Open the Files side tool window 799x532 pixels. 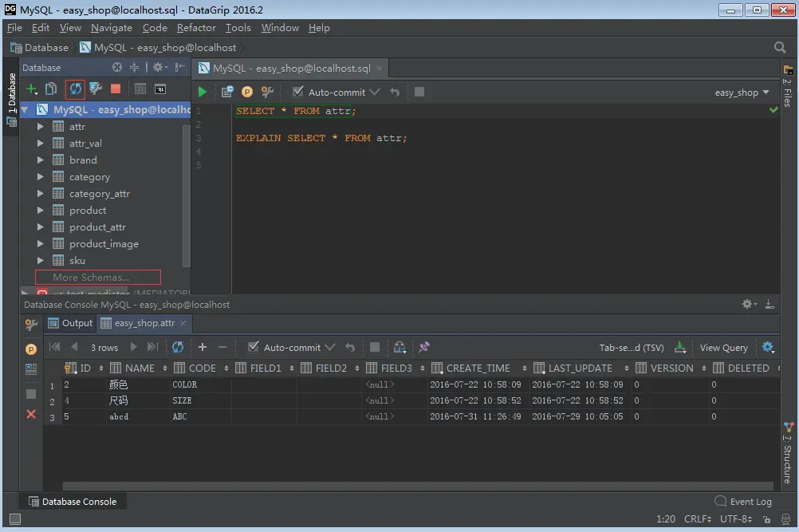[788, 86]
